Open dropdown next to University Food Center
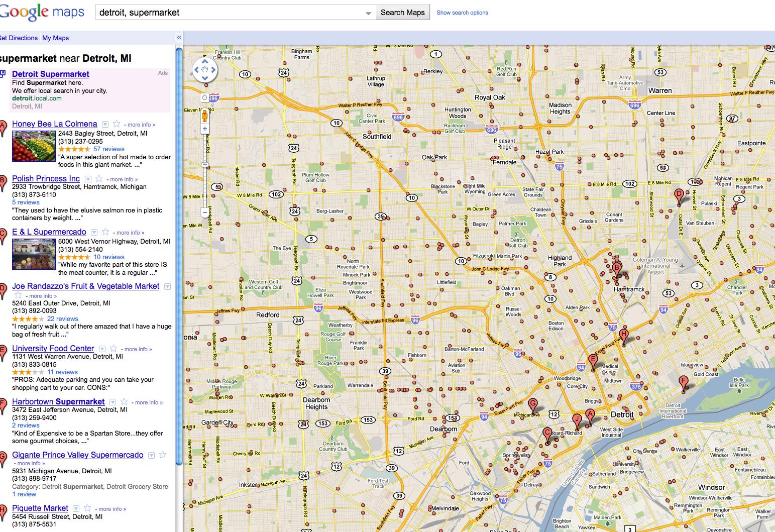Screen dimensions: 775x532 [x=102, y=349]
